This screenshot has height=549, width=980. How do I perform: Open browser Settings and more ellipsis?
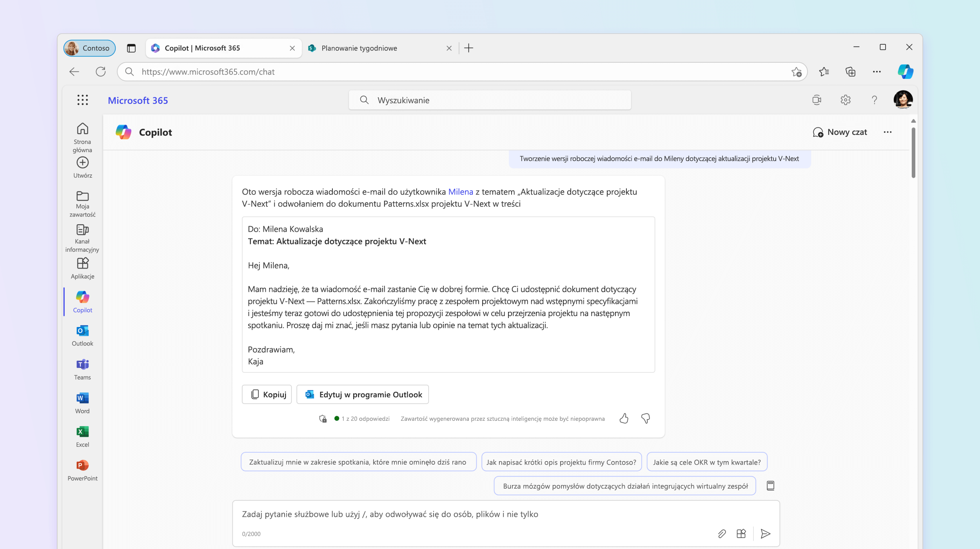coord(877,72)
